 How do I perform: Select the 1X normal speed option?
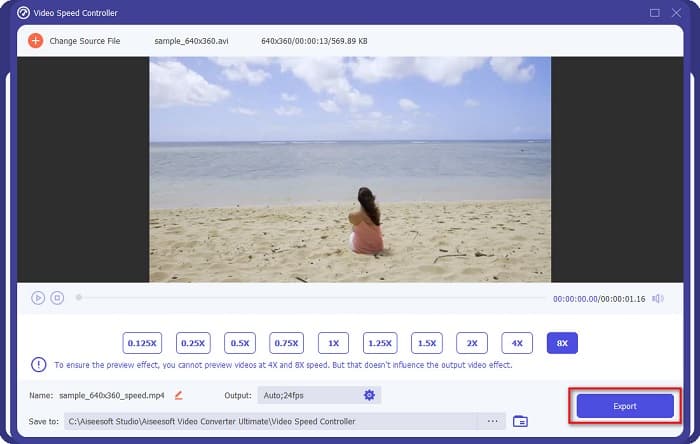[x=333, y=343]
